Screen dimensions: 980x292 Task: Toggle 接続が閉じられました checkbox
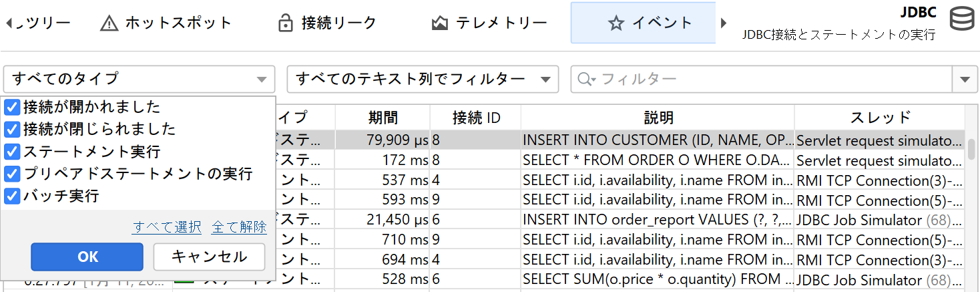[12, 129]
